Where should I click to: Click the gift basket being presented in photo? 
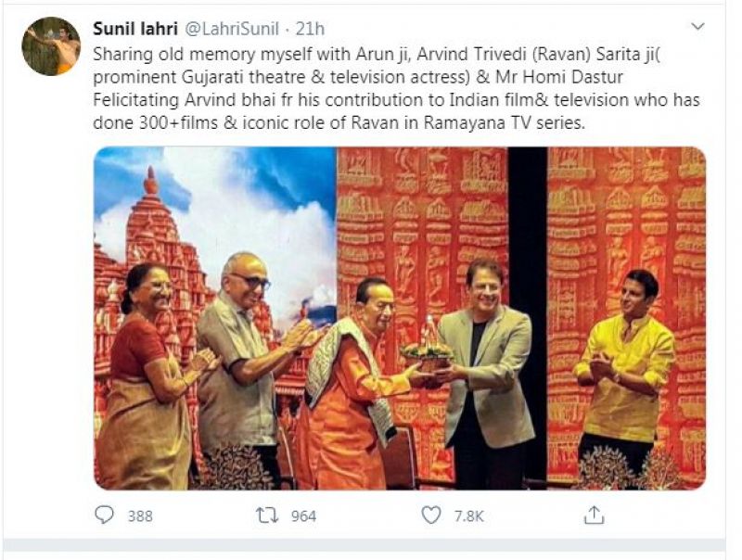[x=426, y=349]
